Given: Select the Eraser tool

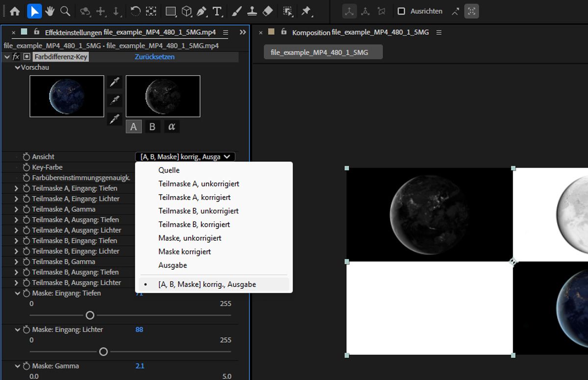Looking at the screenshot, I should (268, 11).
